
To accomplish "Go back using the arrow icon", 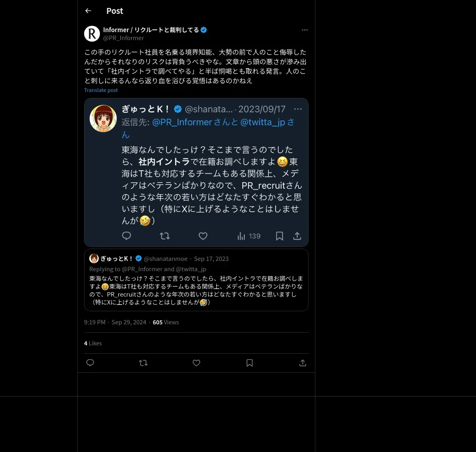I will [88, 11].
